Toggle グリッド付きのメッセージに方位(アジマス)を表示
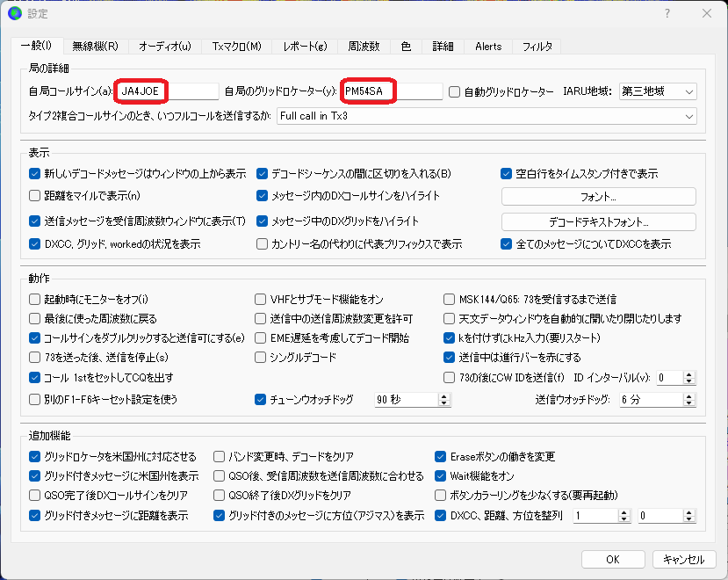 coord(220,515)
